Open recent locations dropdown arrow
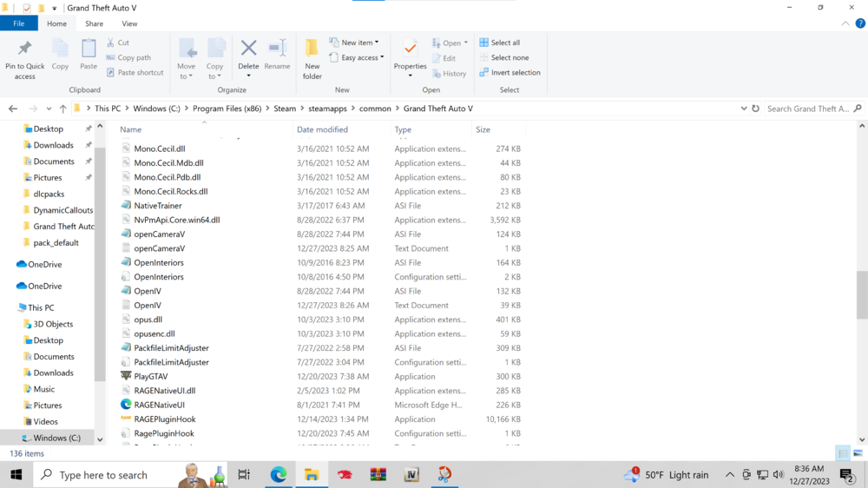This screenshot has height=488, width=868. [x=49, y=109]
